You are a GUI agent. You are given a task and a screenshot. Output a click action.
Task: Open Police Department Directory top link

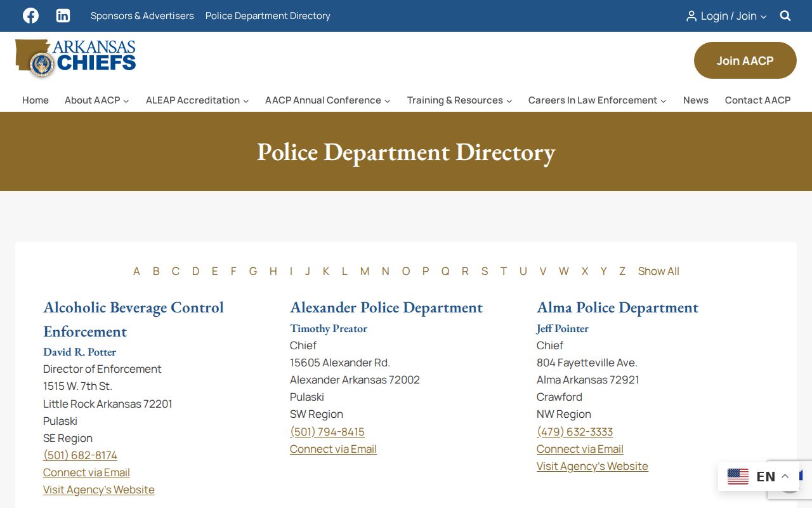(x=268, y=16)
